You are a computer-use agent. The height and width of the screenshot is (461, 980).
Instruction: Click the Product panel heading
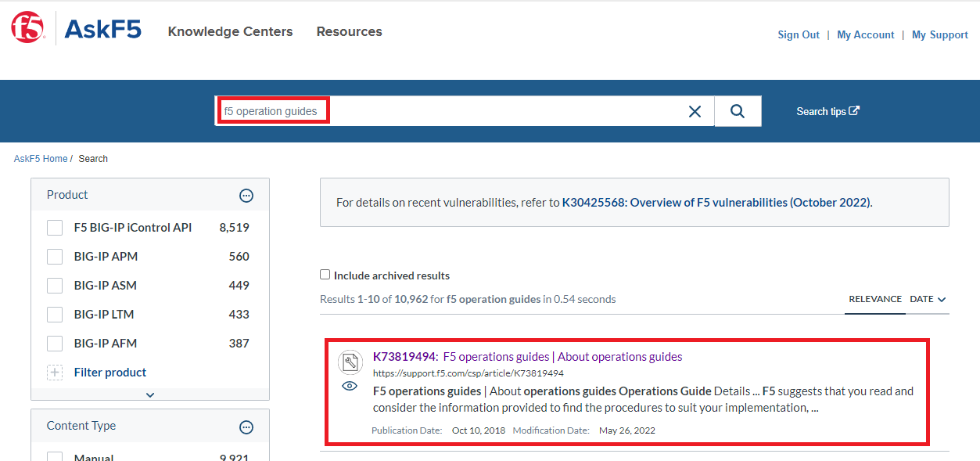(x=67, y=195)
